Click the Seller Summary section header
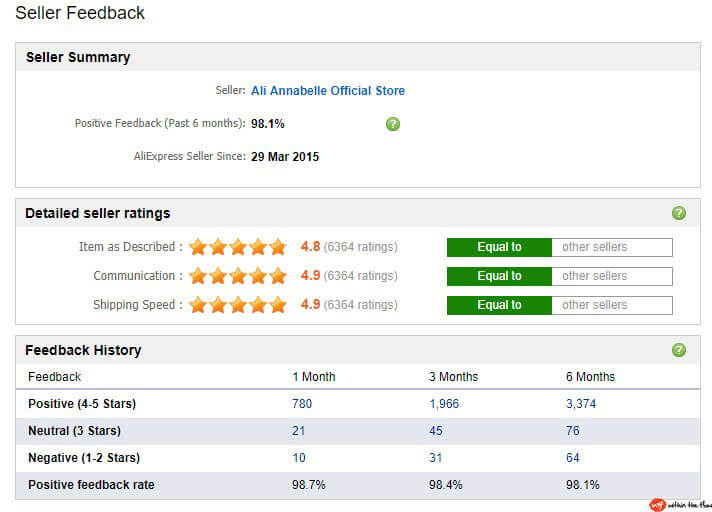This screenshot has width=712, height=512. click(x=78, y=57)
